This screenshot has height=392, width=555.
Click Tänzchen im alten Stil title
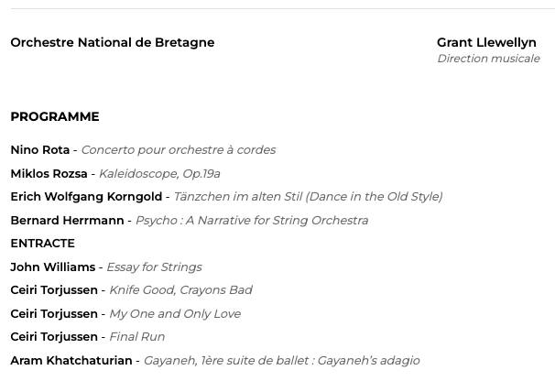coord(308,196)
